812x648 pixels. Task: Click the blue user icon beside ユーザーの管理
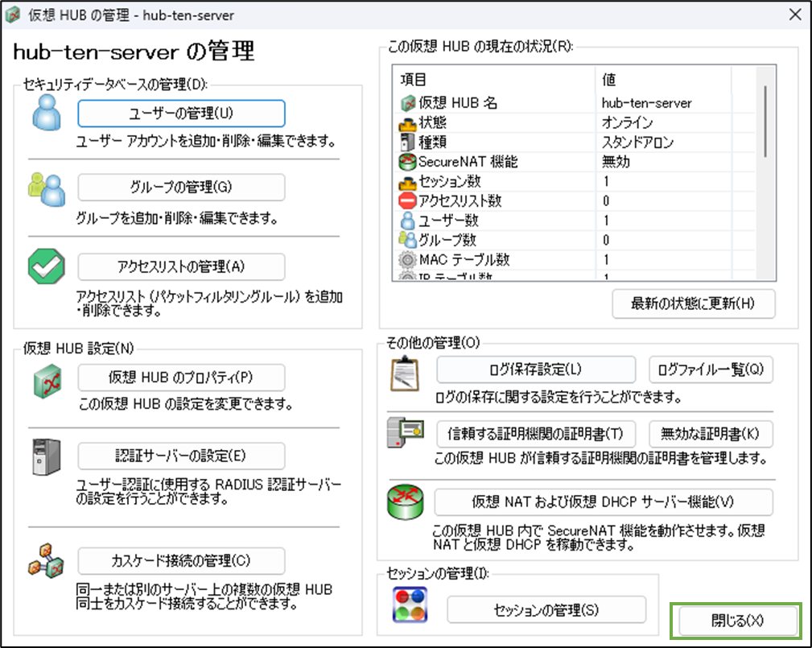click(x=47, y=113)
